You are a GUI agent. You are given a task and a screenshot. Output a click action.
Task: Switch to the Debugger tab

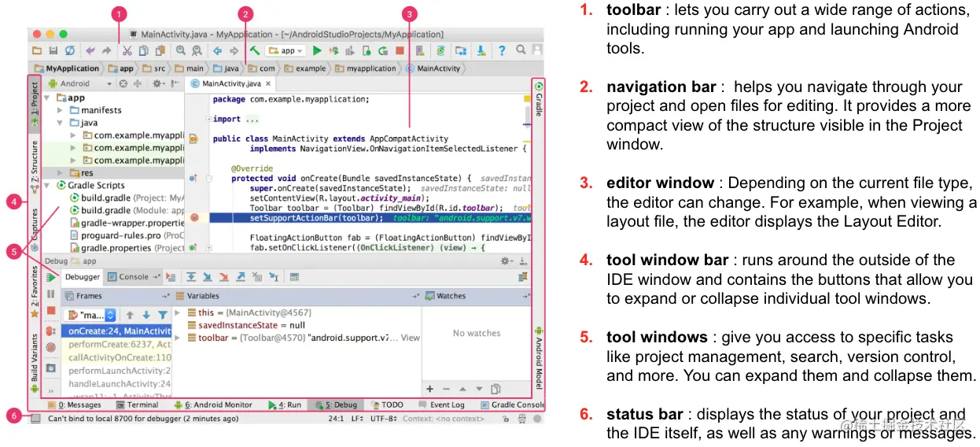tap(83, 277)
